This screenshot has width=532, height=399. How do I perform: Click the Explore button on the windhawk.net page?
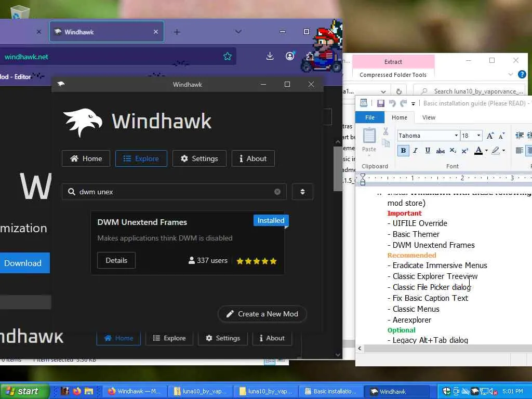click(169, 338)
